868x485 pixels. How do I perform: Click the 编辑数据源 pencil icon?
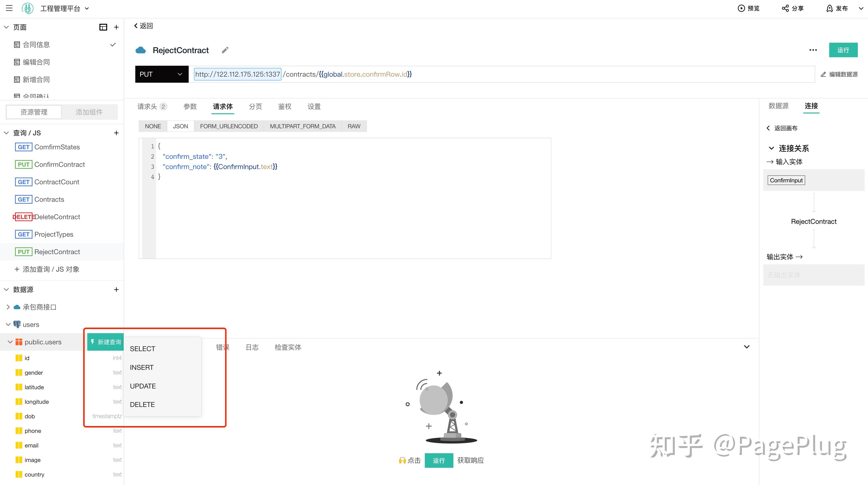tap(824, 74)
